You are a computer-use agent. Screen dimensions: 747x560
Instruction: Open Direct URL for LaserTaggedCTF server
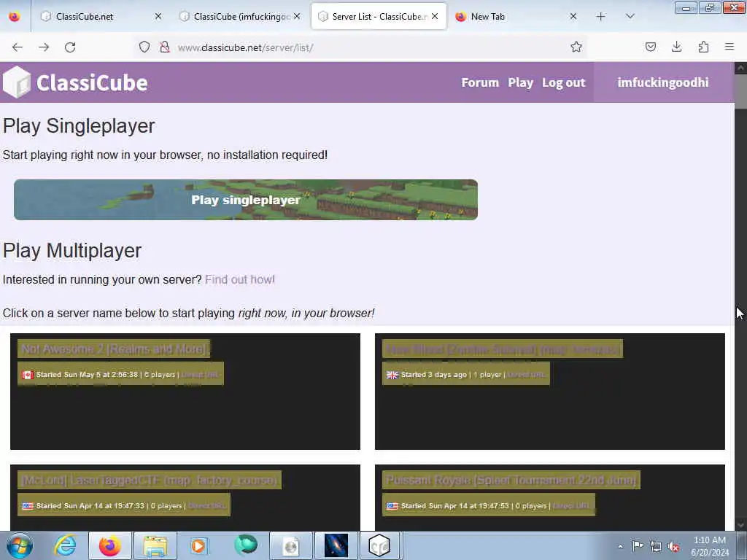coord(206,506)
